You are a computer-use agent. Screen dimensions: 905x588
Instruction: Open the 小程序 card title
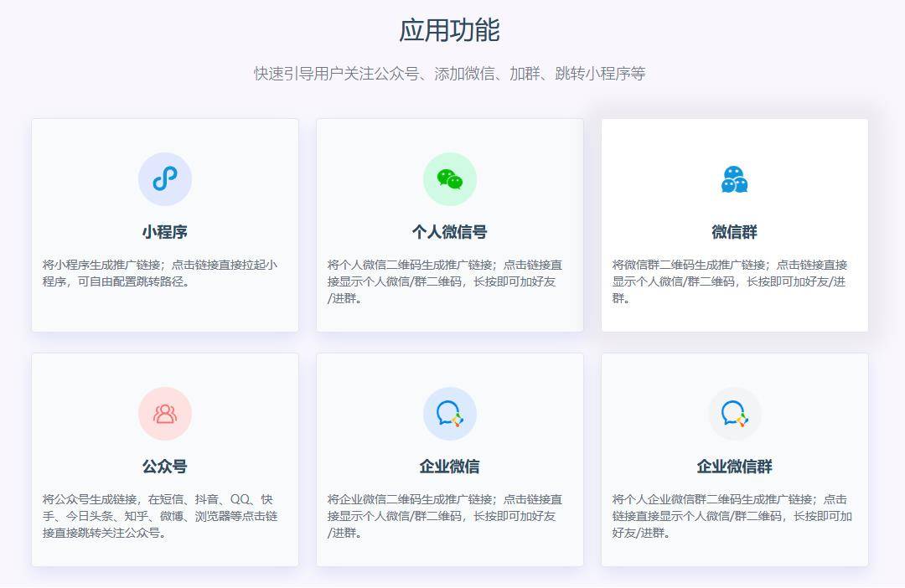(165, 232)
